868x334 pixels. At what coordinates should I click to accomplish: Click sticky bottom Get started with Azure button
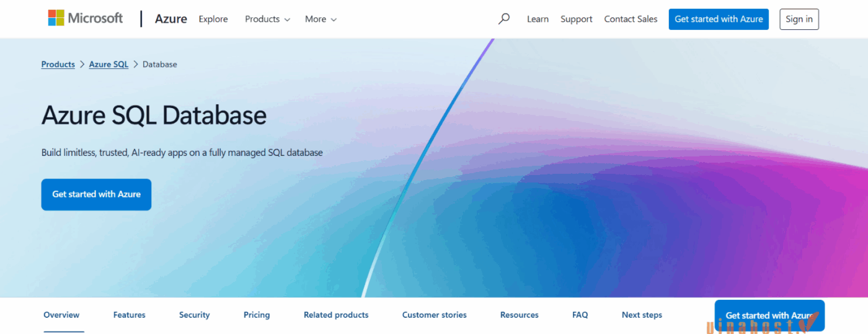[x=769, y=315]
